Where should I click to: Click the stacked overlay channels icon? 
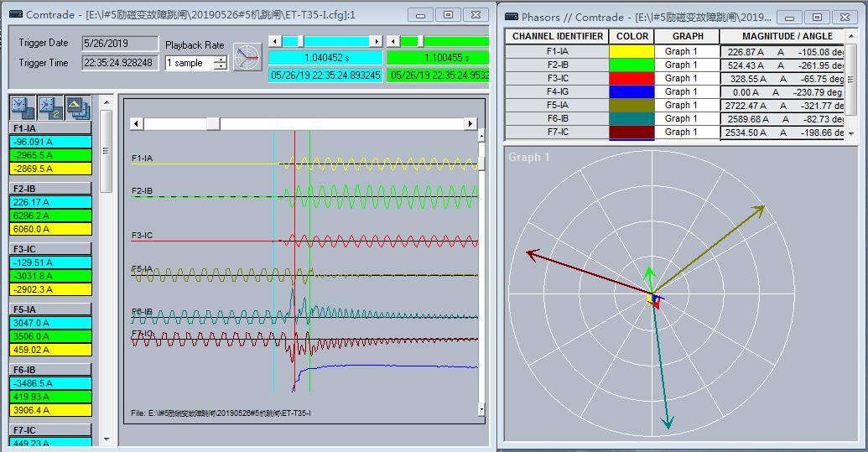(79, 107)
